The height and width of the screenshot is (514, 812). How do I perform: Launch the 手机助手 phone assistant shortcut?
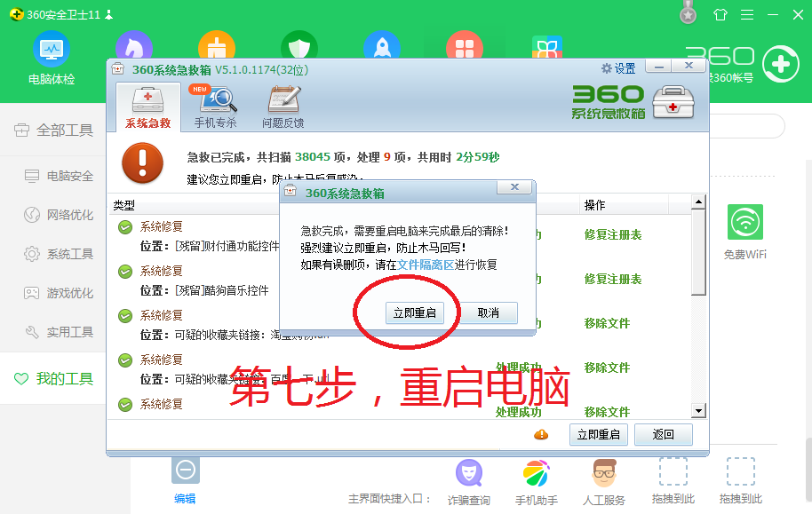click(x=536, y=475)
